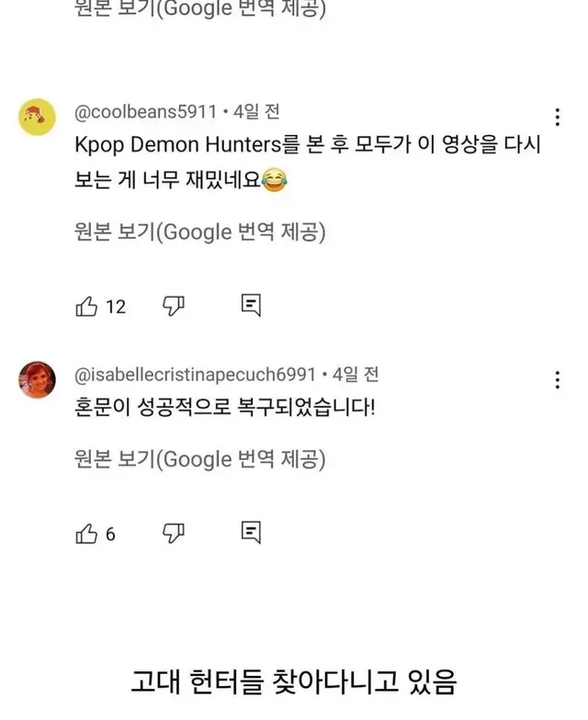Viewport: 588px width, 720px height.
Task: Dislike the 혼문이 성공적으로 복구되었습니다 comment
Action: click(174, 533)
